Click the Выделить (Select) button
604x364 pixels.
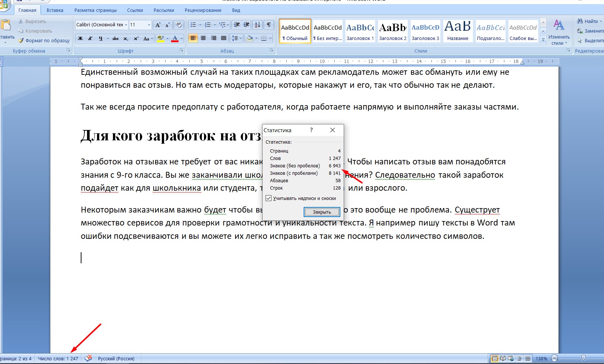tap(590, 41)
